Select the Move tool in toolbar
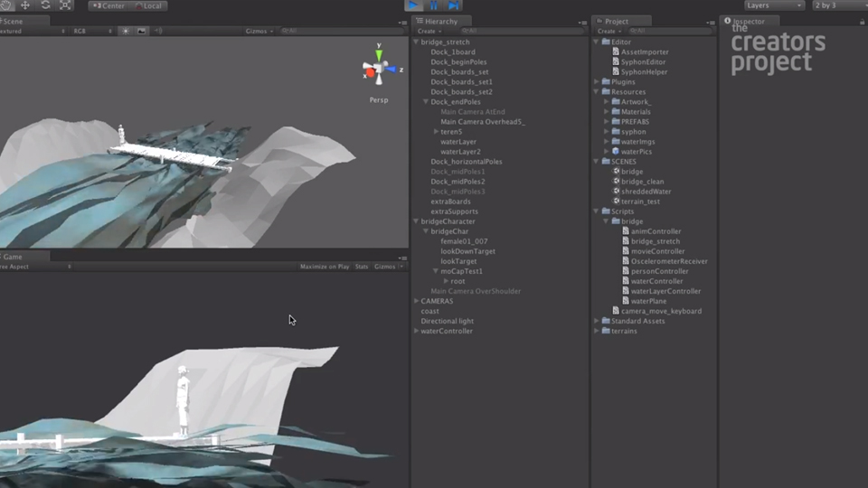 (25, 5)
